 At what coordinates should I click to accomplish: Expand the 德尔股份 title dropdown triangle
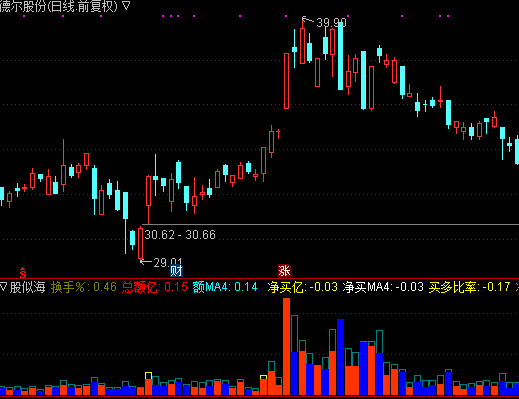(x=126, y=6)
